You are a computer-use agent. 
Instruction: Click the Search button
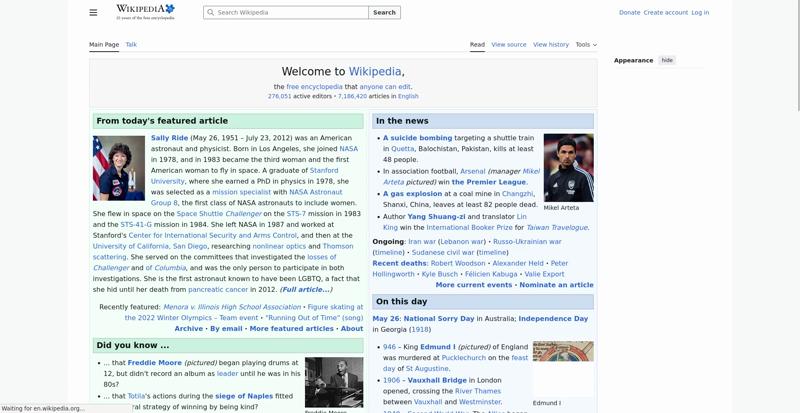tap(384, 12)
